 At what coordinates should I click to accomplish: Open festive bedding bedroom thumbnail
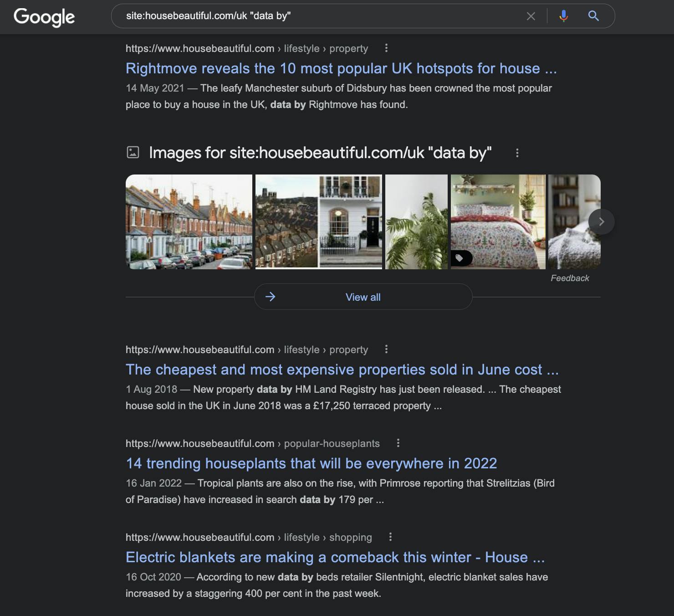(498, 222)
